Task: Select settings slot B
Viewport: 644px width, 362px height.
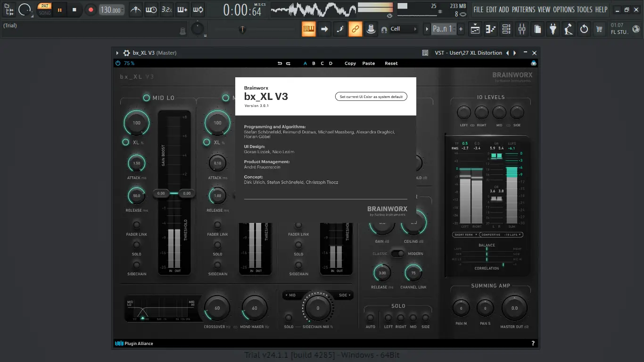Action: [314, 63]
